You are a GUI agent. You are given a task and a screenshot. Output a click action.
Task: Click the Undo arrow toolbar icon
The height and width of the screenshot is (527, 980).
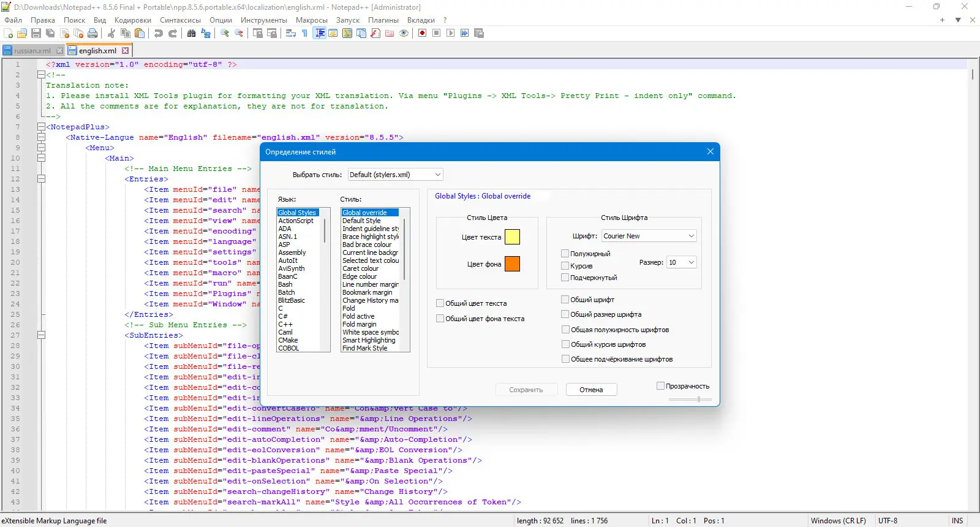pyautogui.click(x=159, y=33)
